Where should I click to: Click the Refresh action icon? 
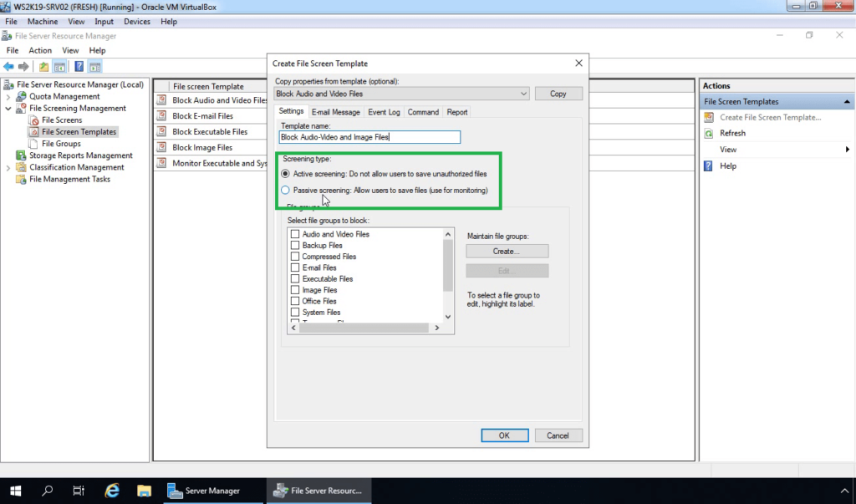point(709,133)
